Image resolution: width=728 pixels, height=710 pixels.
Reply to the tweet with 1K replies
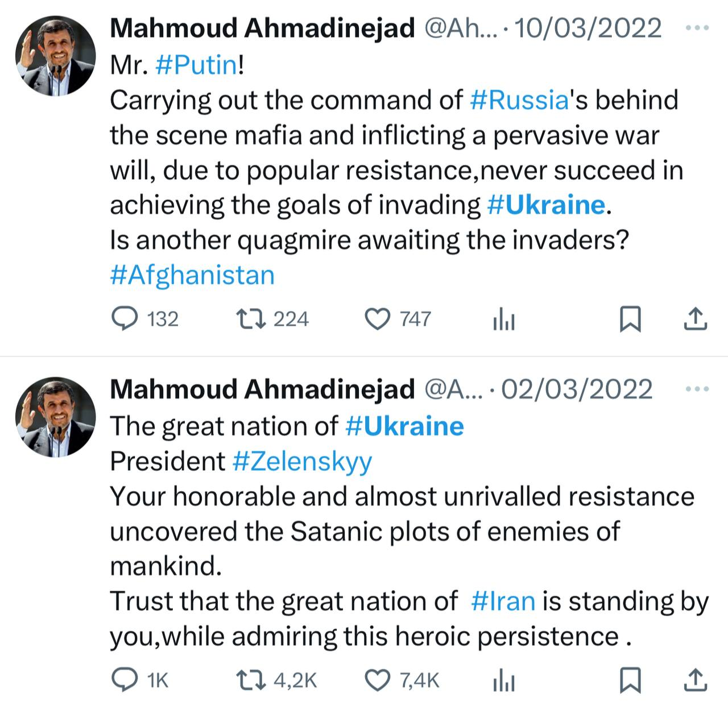124,680
